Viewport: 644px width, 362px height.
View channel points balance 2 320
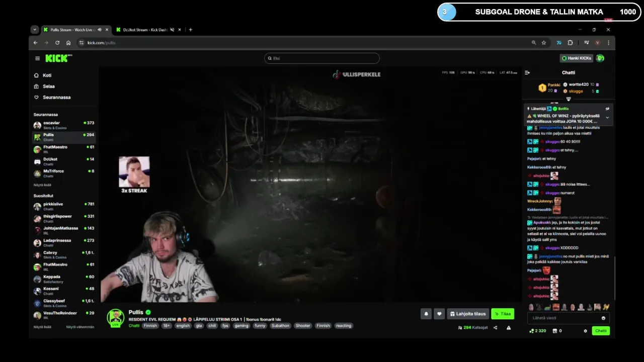537,331
